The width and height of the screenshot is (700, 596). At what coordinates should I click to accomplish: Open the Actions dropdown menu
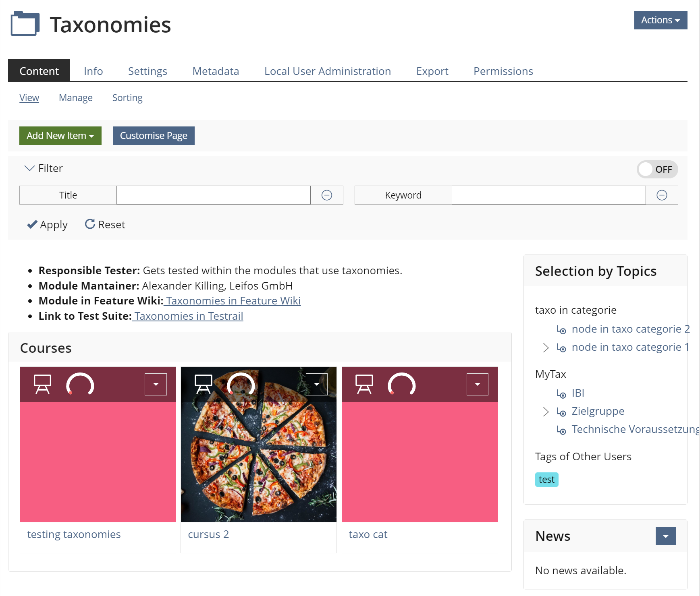(x=661, y=20)
